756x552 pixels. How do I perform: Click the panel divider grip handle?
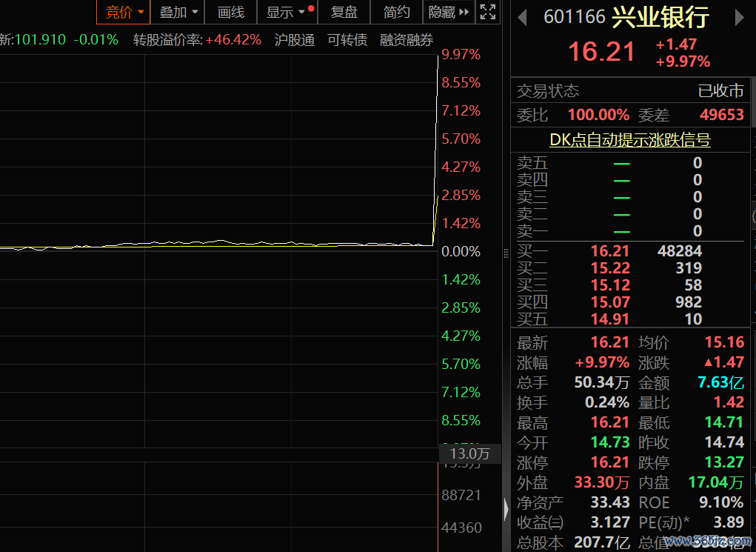(x=506, y=253)
